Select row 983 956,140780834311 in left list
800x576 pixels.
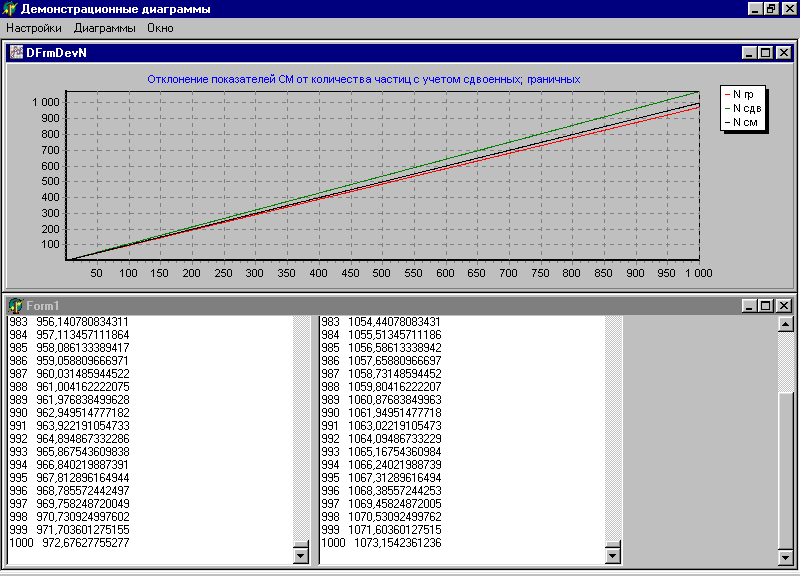tap(69, 322)
